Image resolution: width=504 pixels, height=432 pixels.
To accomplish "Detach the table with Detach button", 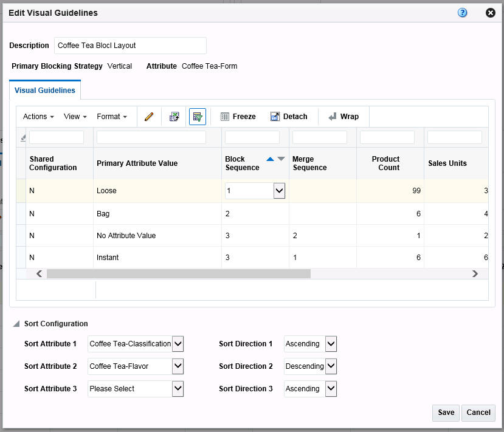I will coord(289,116).
